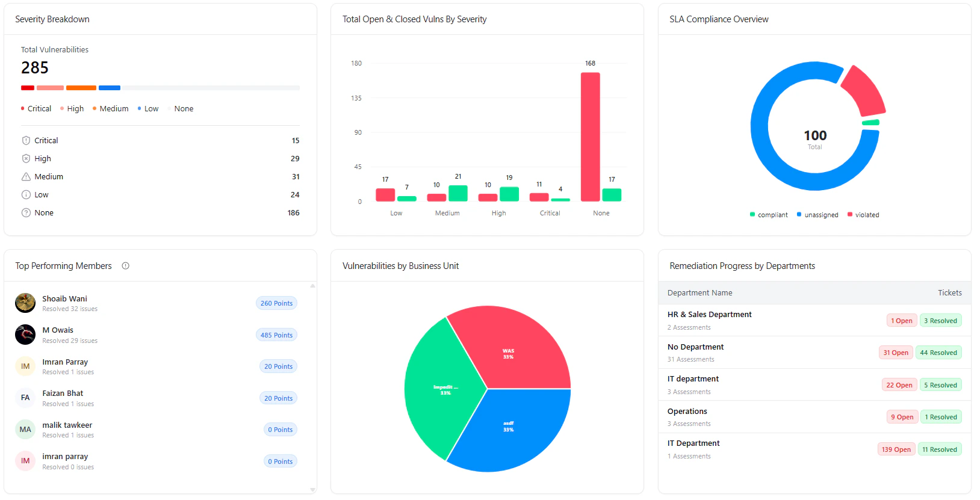Screen dimensions: 980x500
Task: Click Shoaib Wani's avatar picture
Action: (25, 303)
